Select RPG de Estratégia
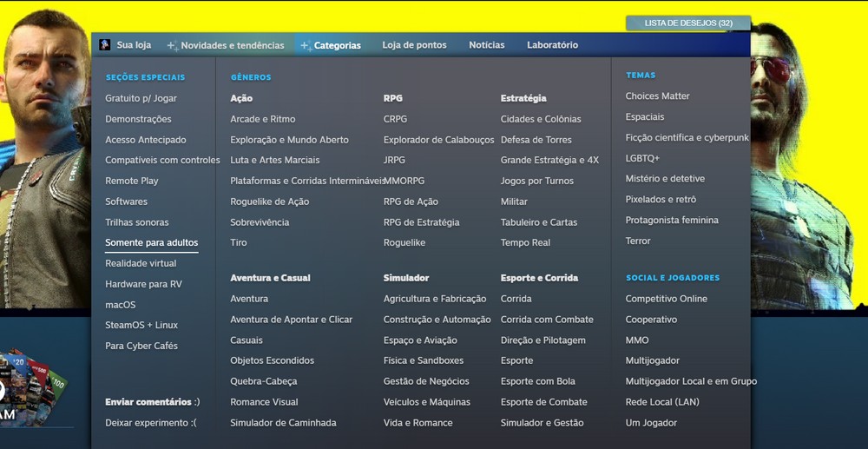Viewport: 868px width, 449px height. coord(421,222)
